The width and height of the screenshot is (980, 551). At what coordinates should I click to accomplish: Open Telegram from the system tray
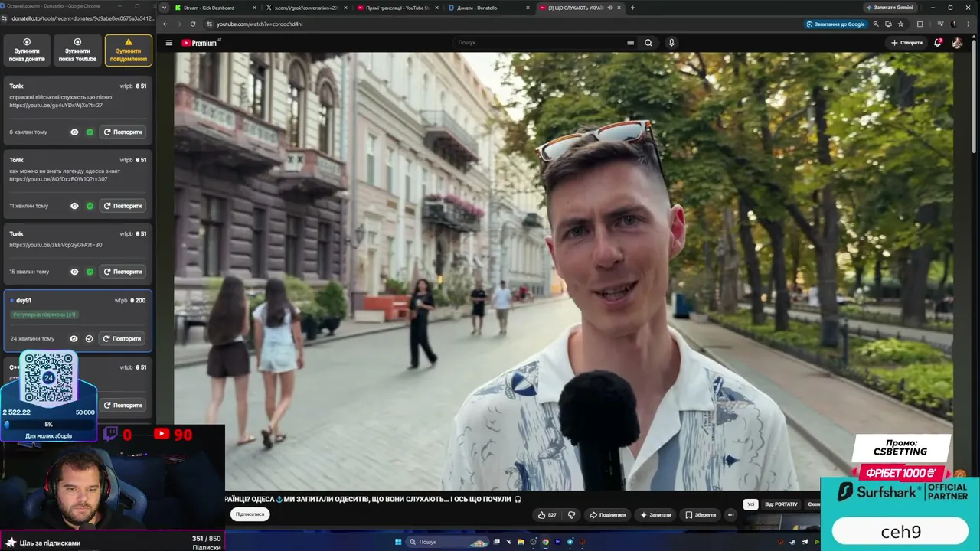(x=805, y=542)
